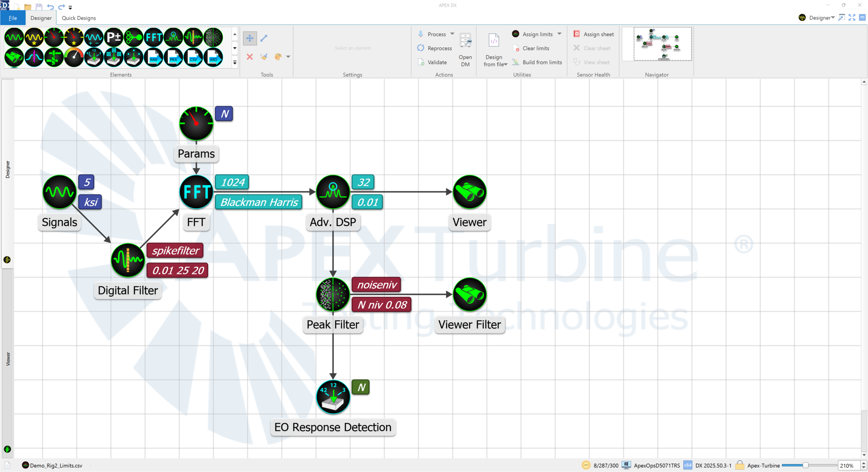Screen dimensions: 868x472
Task: Adjust the zoom slider in status bar
Action: pos(805,465)
